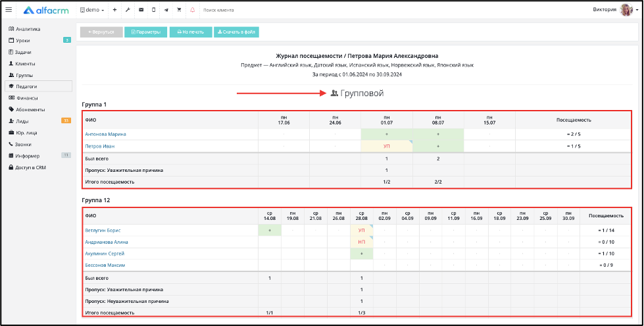Click the Поиск клиента search field
Viewport: 644px width, 326px height.
230,11
